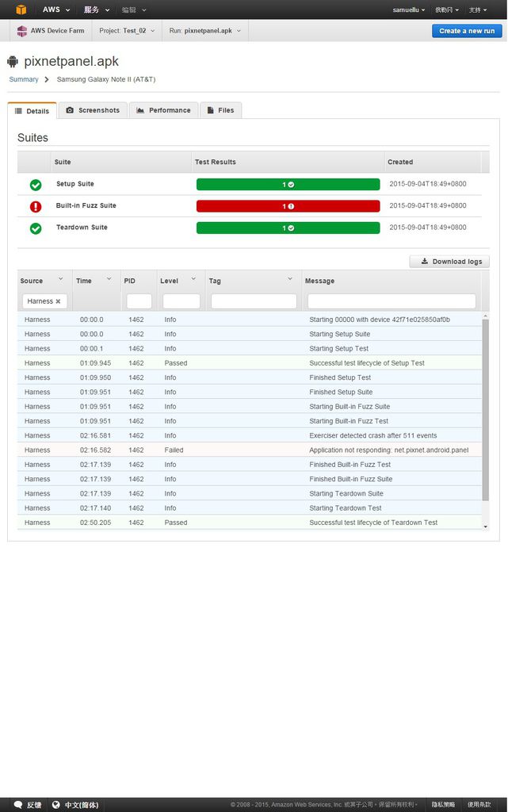Switch to the Performance tab
Screen dimensions: 508x812
point(164,110)
